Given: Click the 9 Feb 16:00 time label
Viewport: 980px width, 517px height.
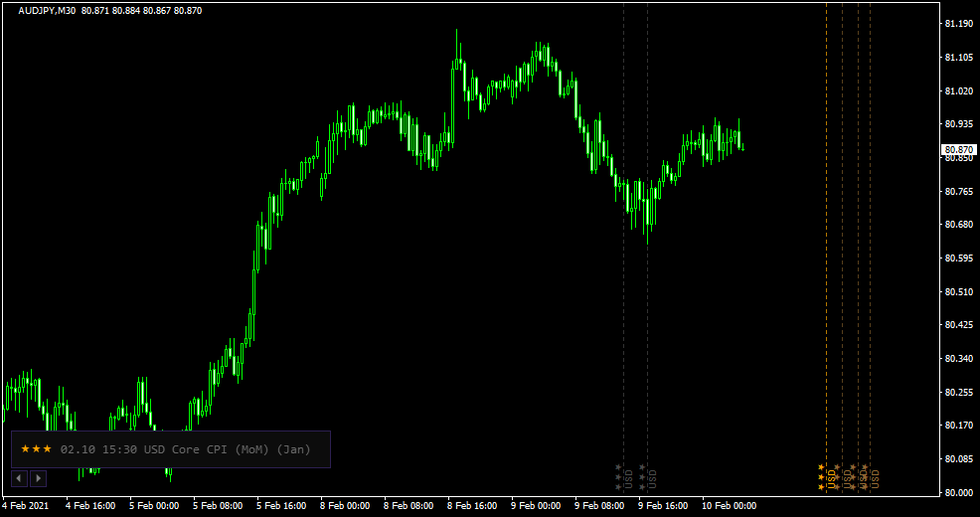Looking at the screenshot, I should click(x=665, y=505).
